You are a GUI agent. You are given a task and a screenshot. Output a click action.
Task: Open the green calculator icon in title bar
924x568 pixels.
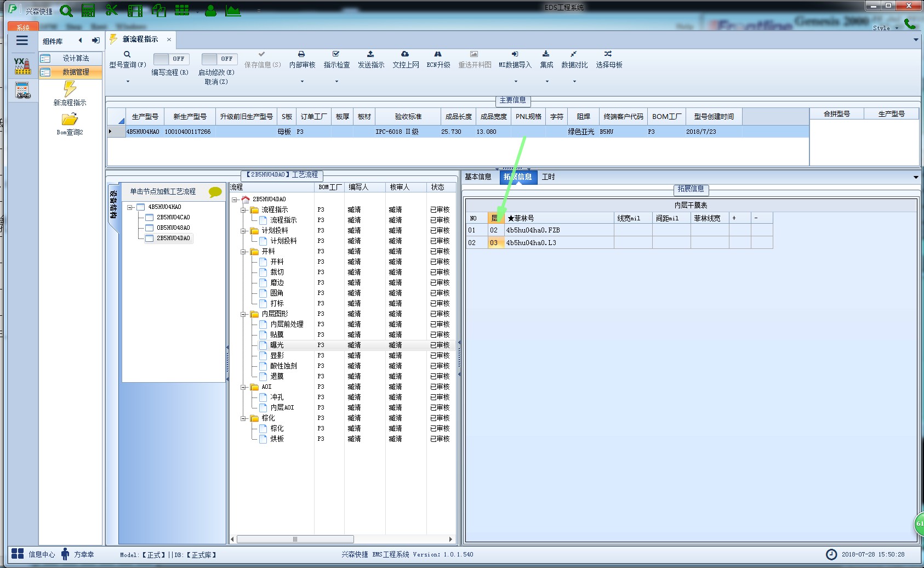88,10
